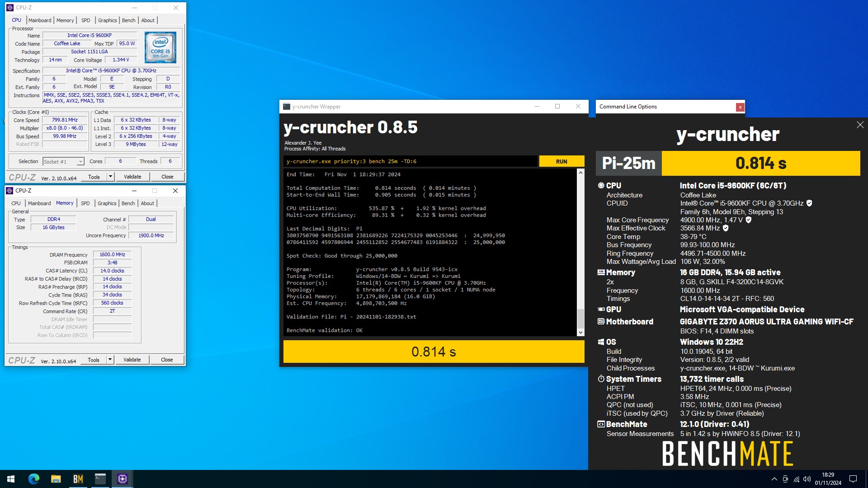Click console scrollbar down arrow
This screenshot has height=488, width=868.
580,332
